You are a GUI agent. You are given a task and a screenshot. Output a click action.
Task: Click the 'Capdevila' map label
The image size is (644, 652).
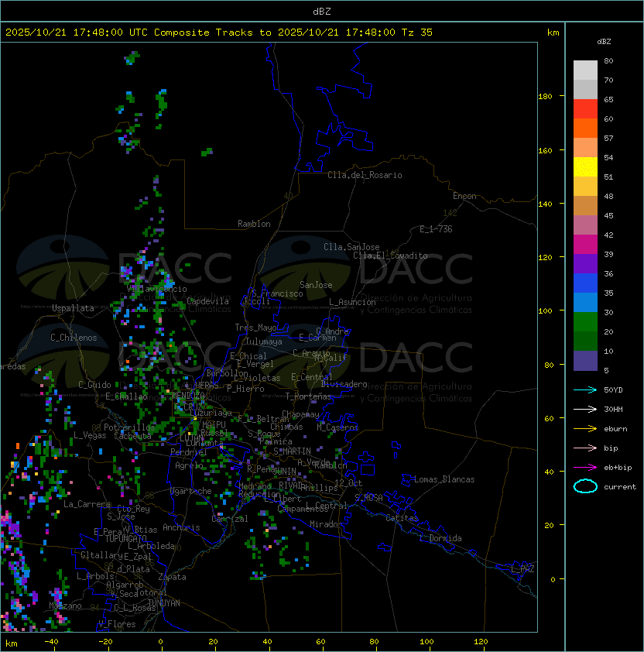208,301
